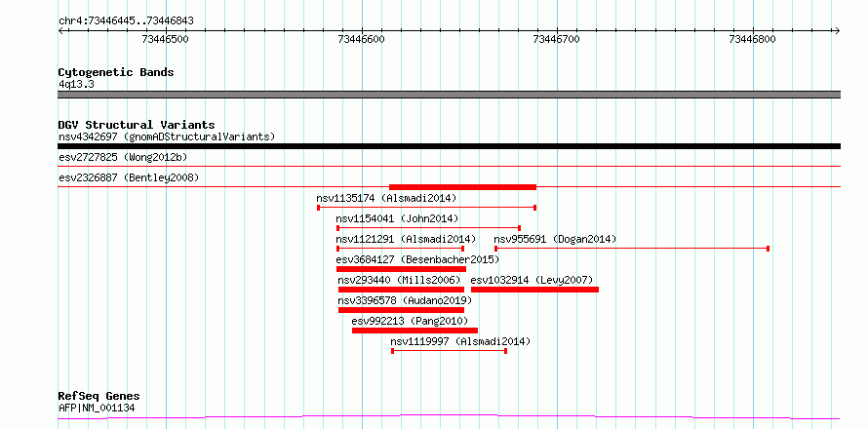Click the nsv1154041 red span line

[429, 228]
